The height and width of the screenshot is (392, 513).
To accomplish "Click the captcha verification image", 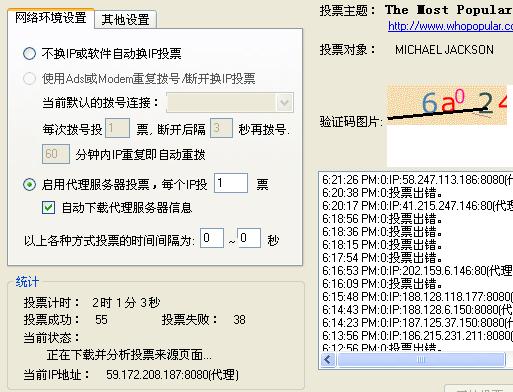I will [447, 105].
